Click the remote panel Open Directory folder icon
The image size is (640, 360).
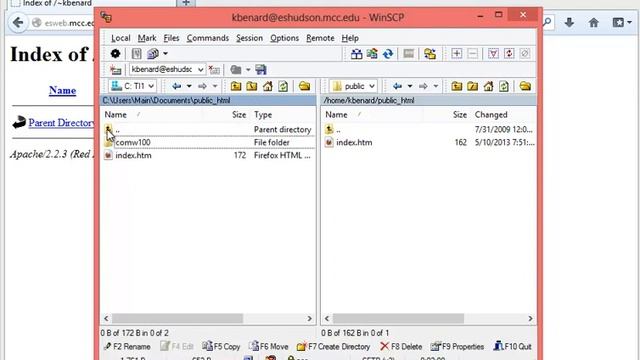tap(525, 86)
